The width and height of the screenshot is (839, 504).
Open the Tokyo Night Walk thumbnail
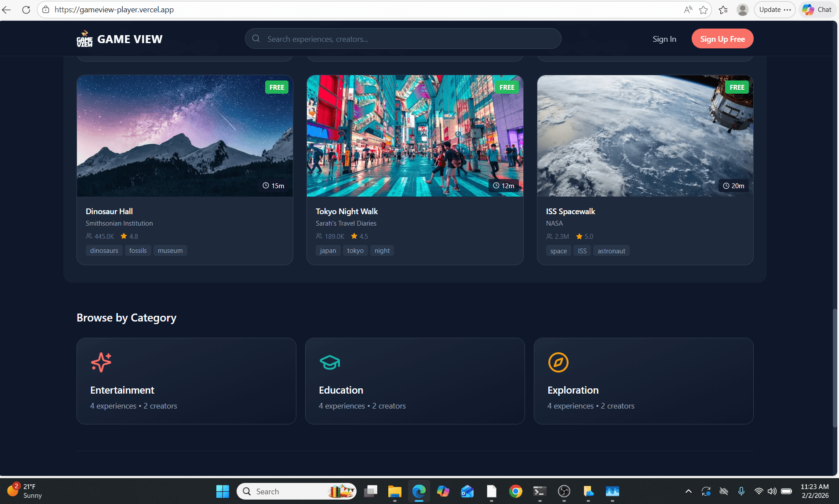coord(415,135)
